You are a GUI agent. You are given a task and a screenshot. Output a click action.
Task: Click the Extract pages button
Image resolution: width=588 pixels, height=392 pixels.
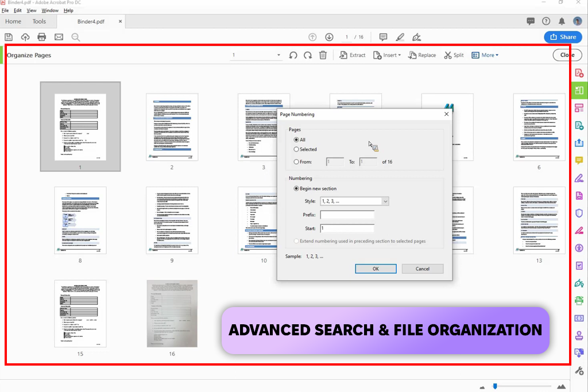click(x=352, y=55)
